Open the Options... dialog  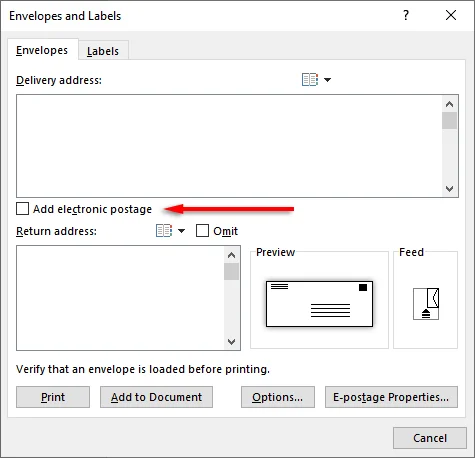(278, 397)
